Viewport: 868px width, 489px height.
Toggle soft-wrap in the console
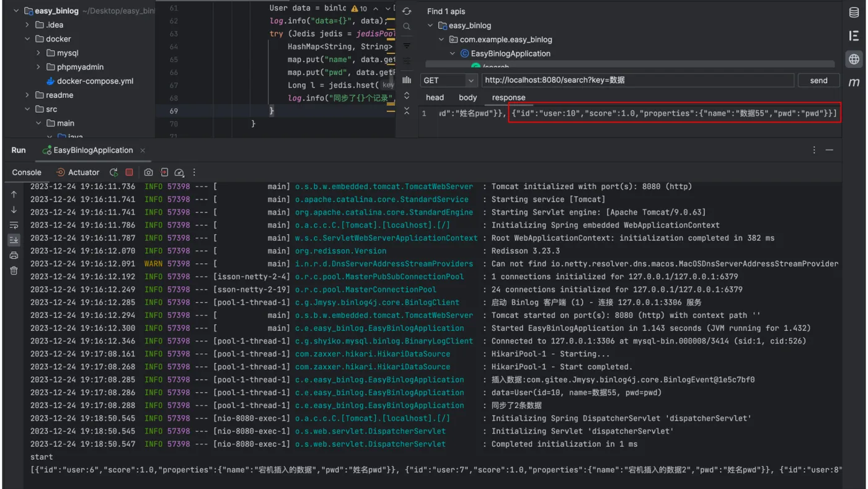pos(14,225)
